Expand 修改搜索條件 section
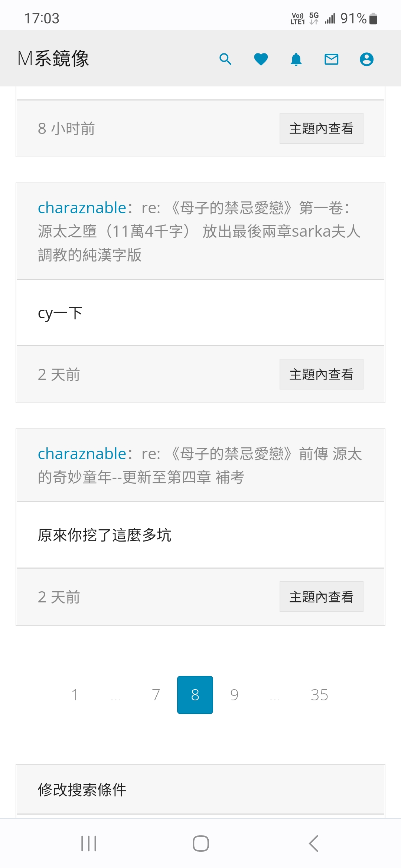 [x=82, y=790]
